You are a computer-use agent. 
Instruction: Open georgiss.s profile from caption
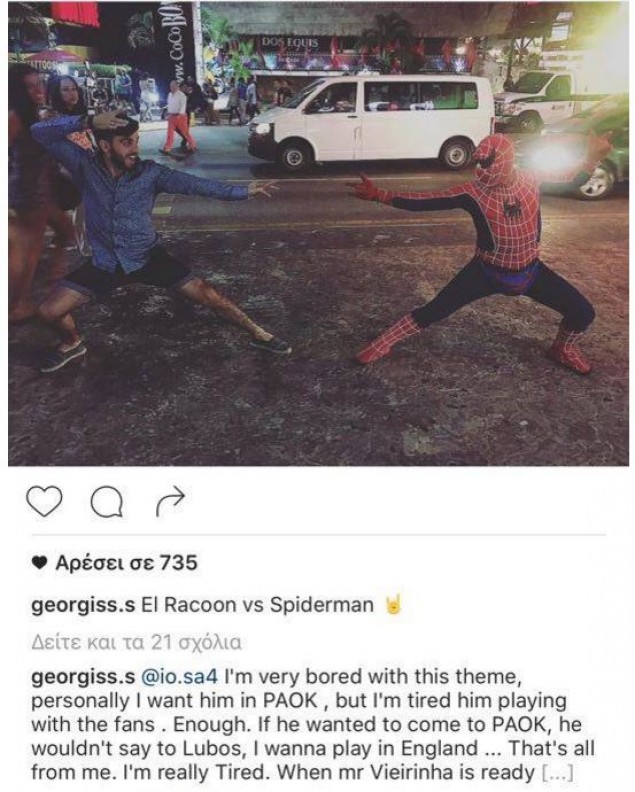click(83, 605)
